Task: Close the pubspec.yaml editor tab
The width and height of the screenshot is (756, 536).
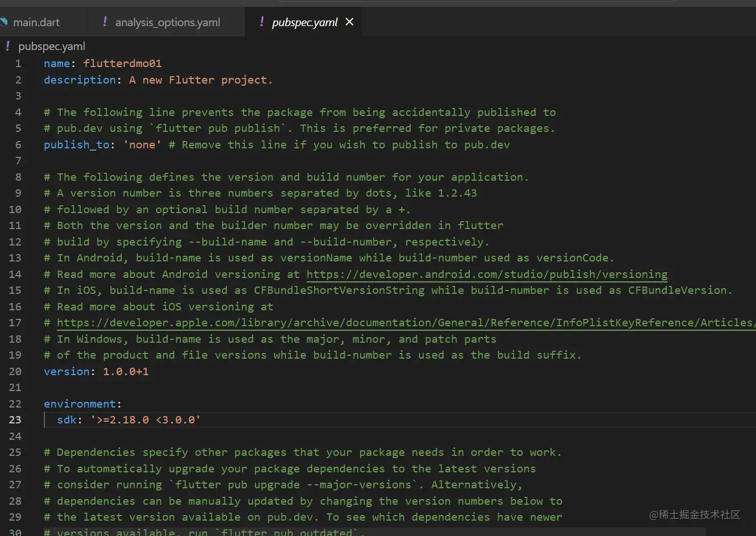Action: click(x=349, y=22)
